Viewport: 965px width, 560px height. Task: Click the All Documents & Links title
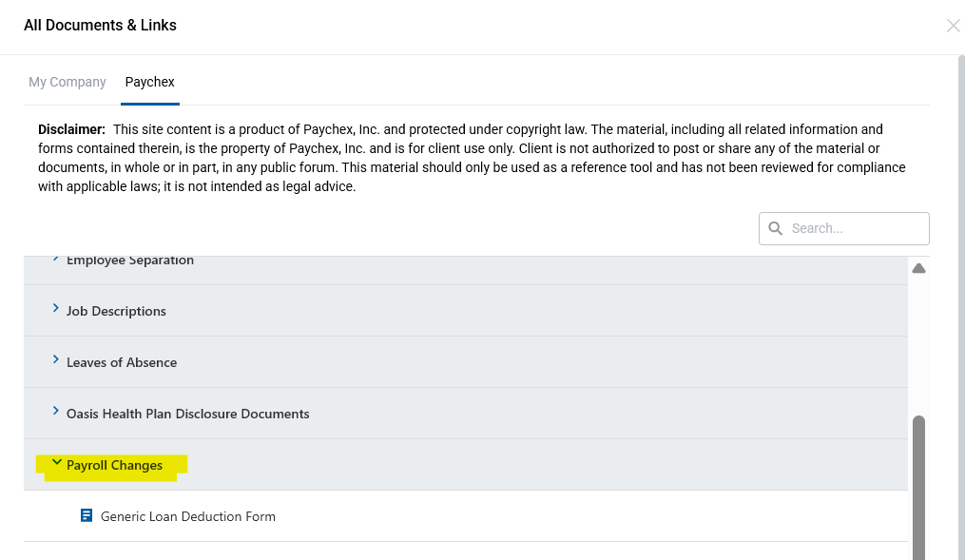(101, 26)
